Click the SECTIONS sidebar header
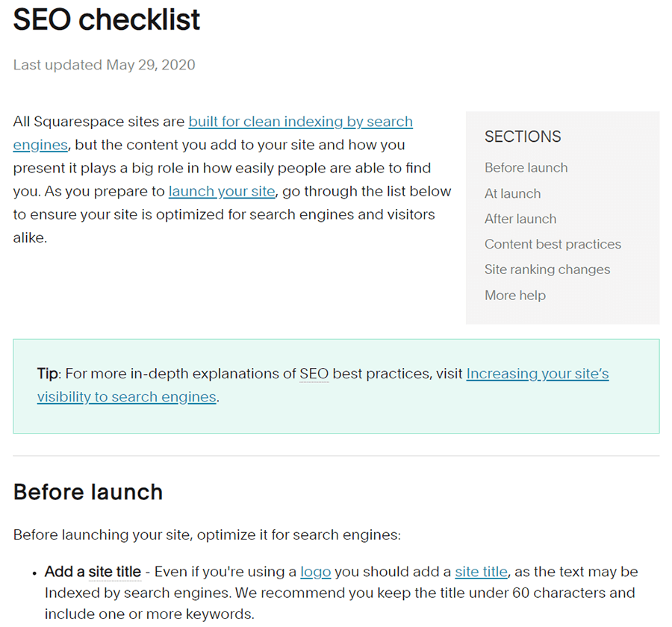Viewport: 672px width, 627px height. pyautogui.click(x=523, y=137)
